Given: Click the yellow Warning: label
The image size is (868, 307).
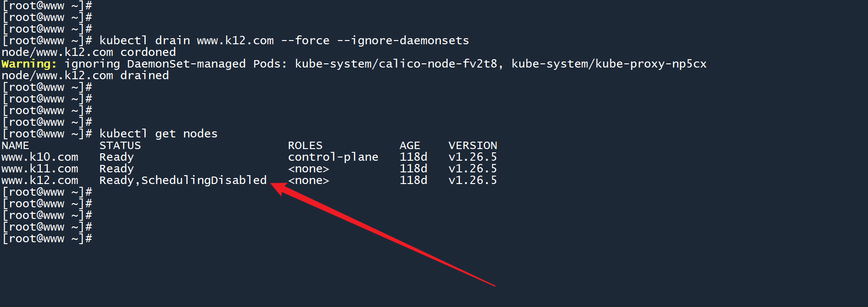Looking at the screenshot, I should coord(29,64).
